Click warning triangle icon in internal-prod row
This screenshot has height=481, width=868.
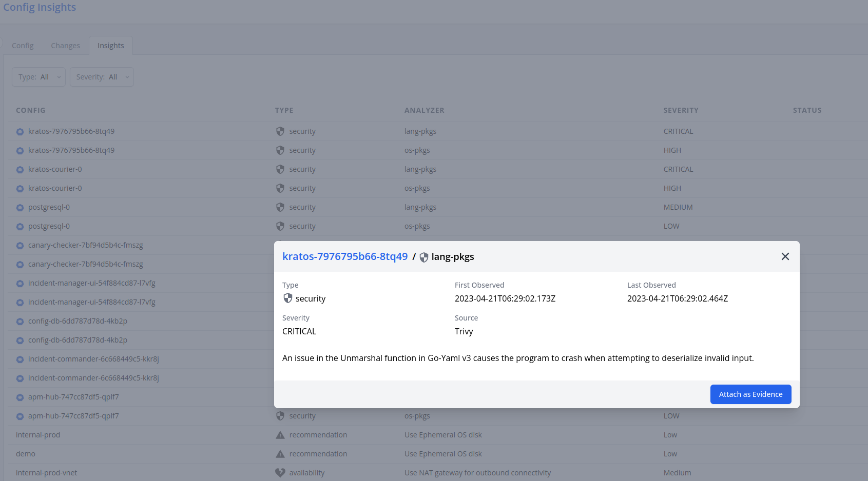(280, 435)
